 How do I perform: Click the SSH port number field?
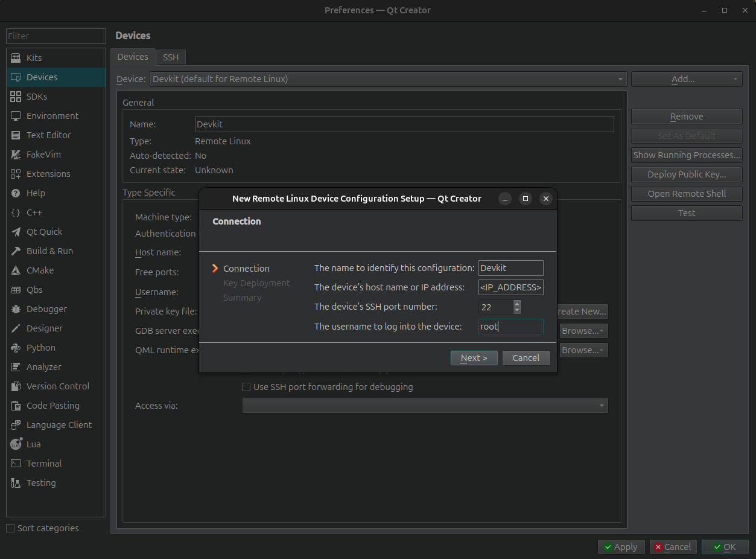496,307
